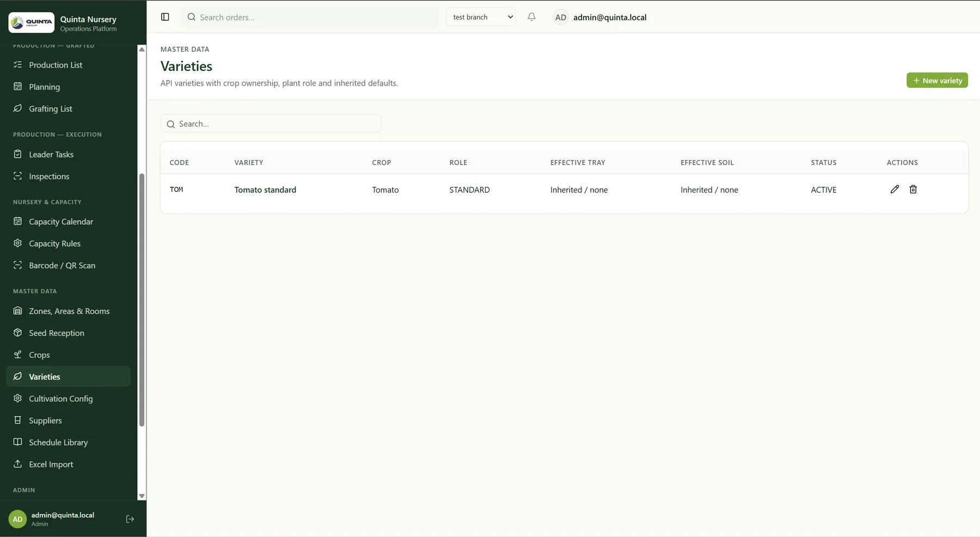Click the Seed Reception box icon
980x537 pixels.
(17, 332)
